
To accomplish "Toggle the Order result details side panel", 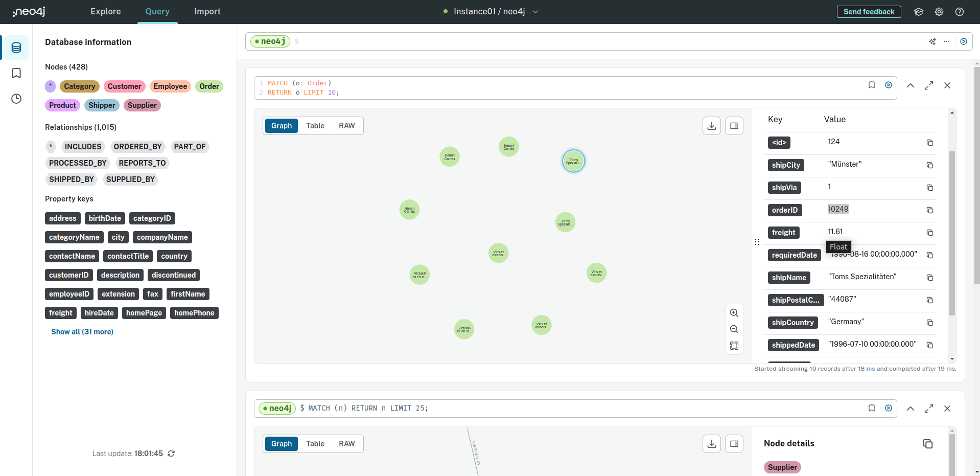I will (x=734, y=126).
